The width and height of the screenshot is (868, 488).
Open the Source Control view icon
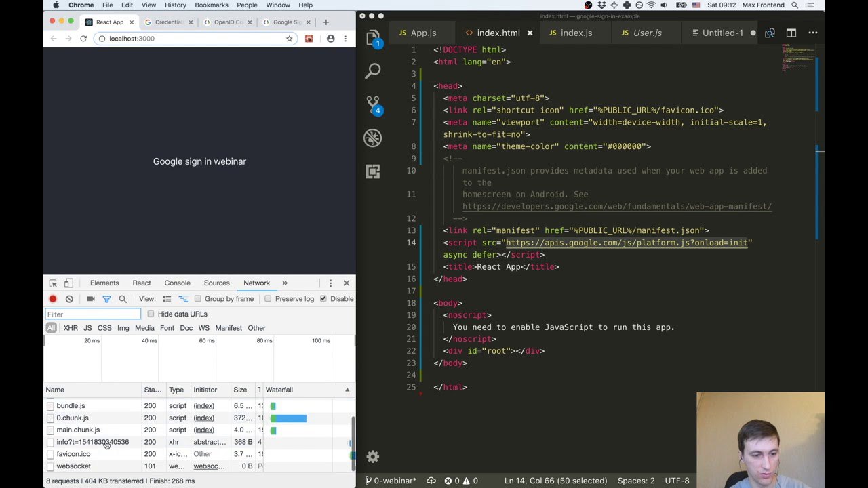pyautogui.click(x=372, y=104)
